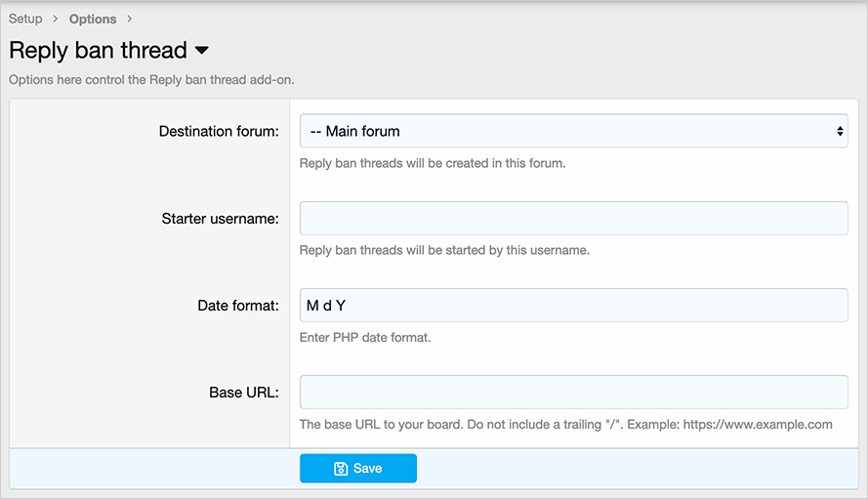Open the Options breadcrumb link
This screenshot has height=499, width=868.
pos(93,19)
